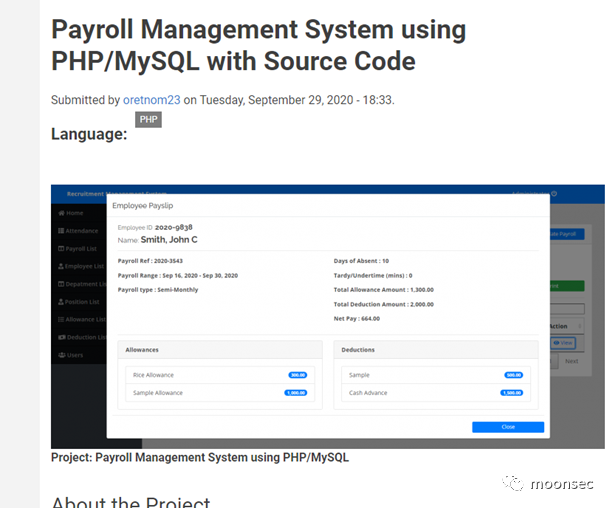Click the Total Deduction Amount line
This screenshot has height=508, width=613.
tap(384, 304)
